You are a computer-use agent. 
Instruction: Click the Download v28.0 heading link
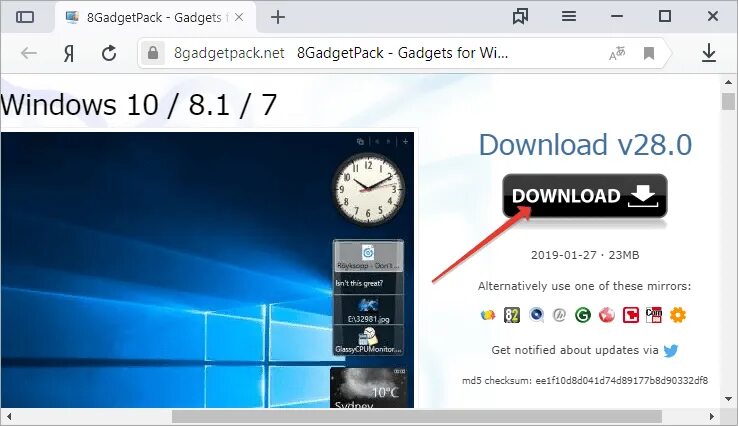585,145
